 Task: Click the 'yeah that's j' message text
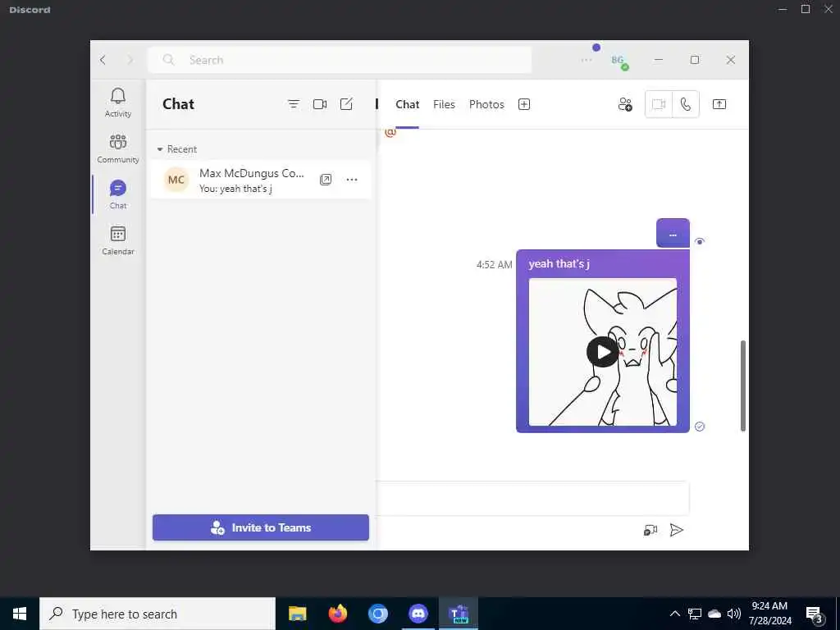(x=559, y=263)
